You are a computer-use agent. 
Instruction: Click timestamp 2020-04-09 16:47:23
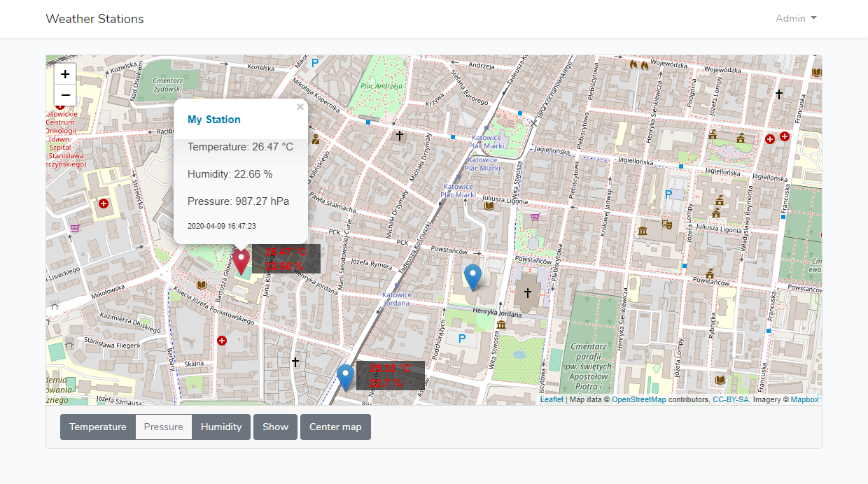click(222, 227)
